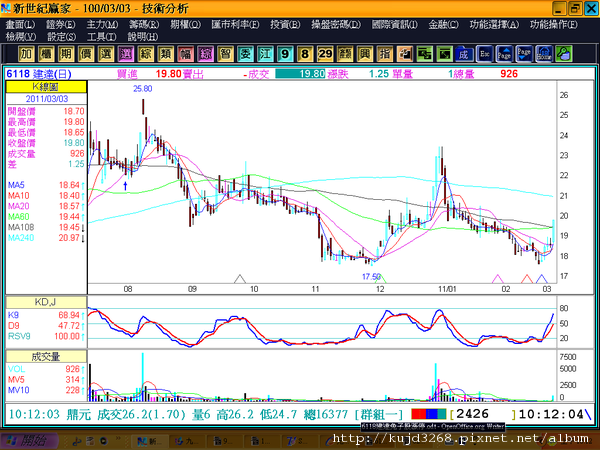Click the 類 toolbar icon
Image resolution: width=600 pixels, height=450 pixels.
165,54
